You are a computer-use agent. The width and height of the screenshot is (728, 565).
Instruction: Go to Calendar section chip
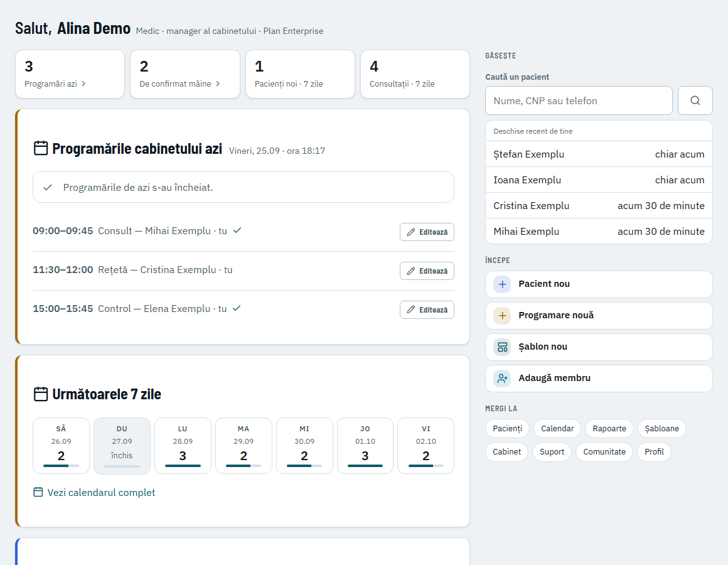557,429
